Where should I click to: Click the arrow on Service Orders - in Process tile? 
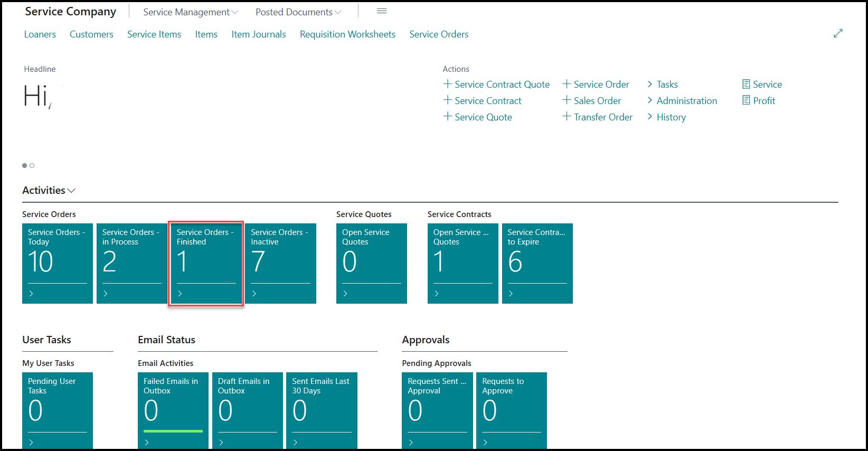(x=106, y=294)
